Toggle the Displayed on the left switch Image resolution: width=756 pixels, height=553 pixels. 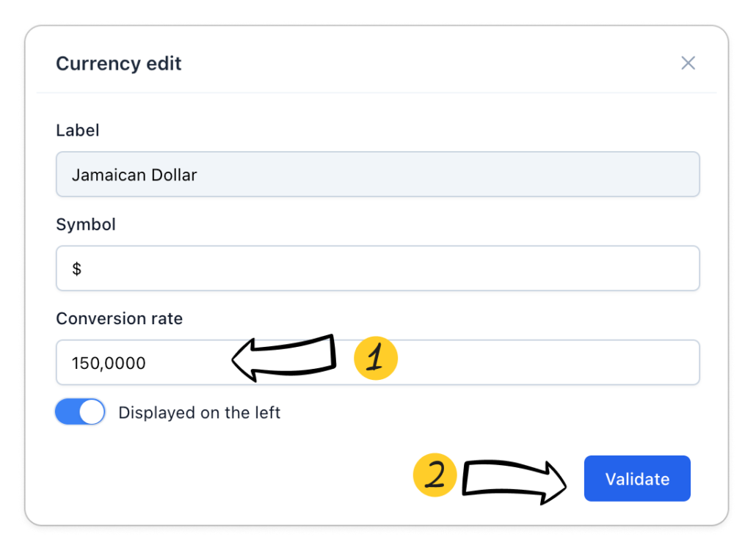pos(80,412)
